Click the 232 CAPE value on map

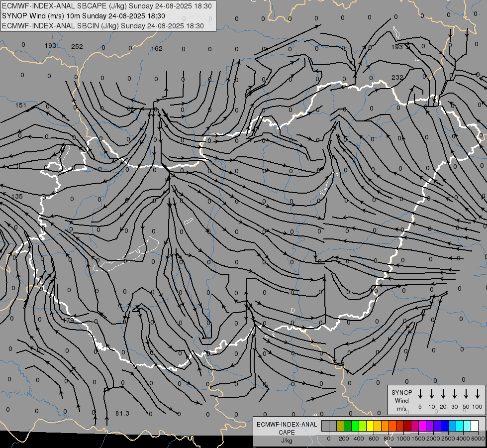[x=397, y=78]
